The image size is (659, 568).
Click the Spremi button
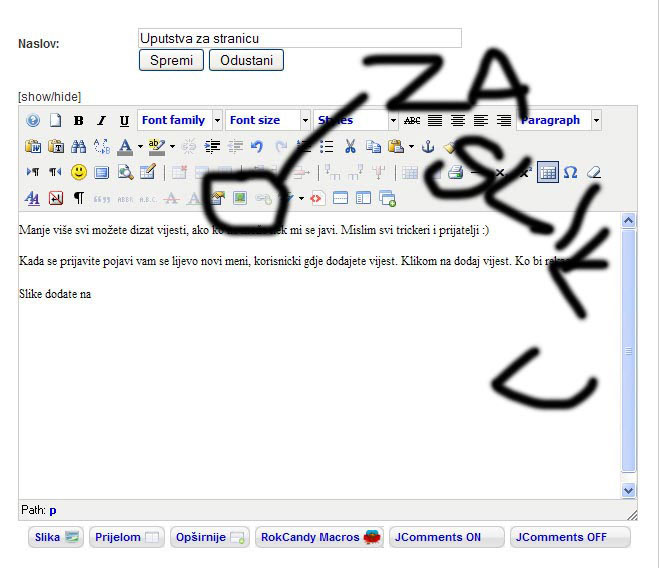coord(171,60)
